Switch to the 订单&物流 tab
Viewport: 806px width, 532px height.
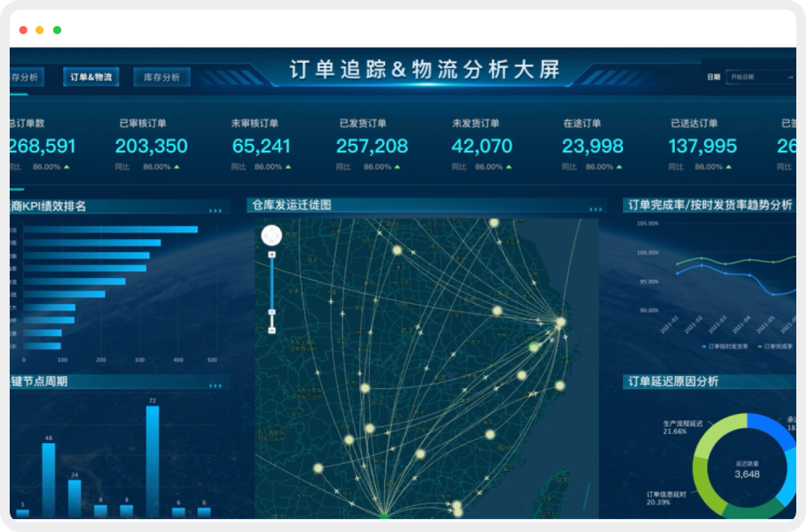click(91, 78)
